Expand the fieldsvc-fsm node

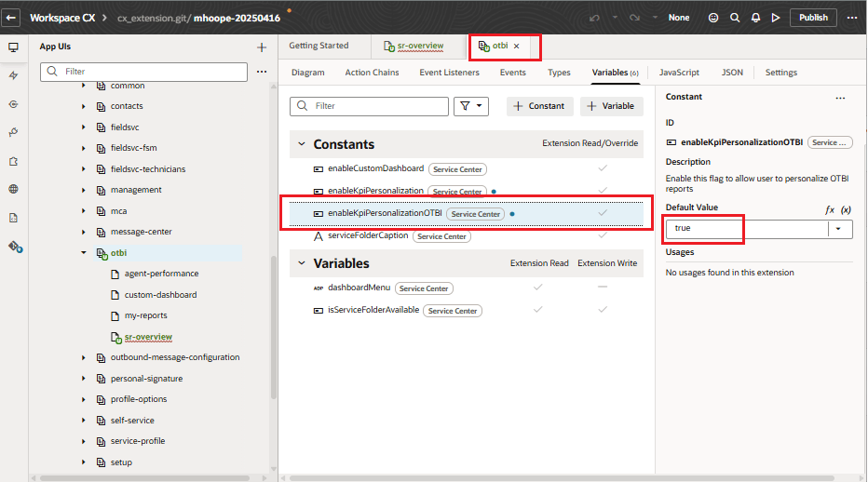[x=84, y=148]
